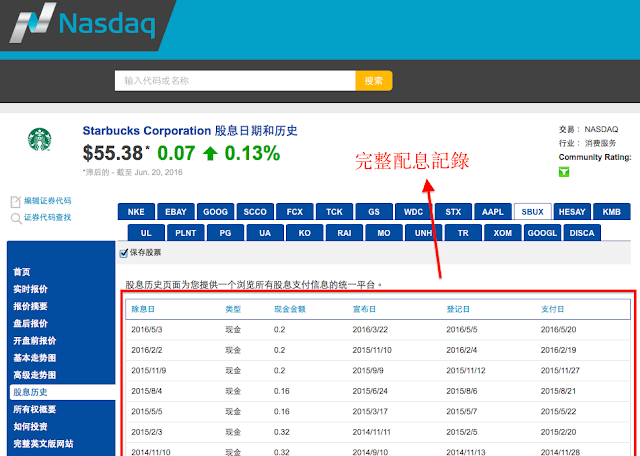Go to the DISCA ticker tab
Screen dimensions: 640x456
(582, 233)
